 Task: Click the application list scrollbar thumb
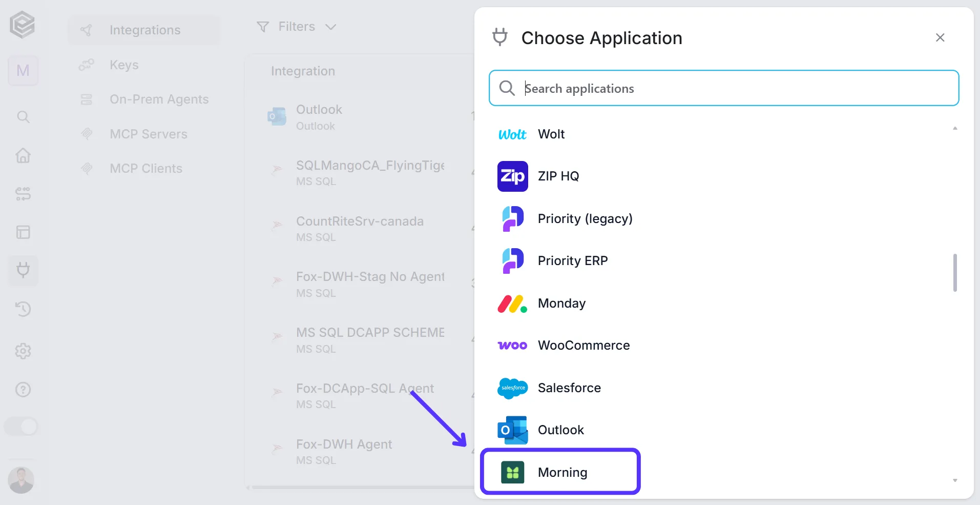pos(955,273)
